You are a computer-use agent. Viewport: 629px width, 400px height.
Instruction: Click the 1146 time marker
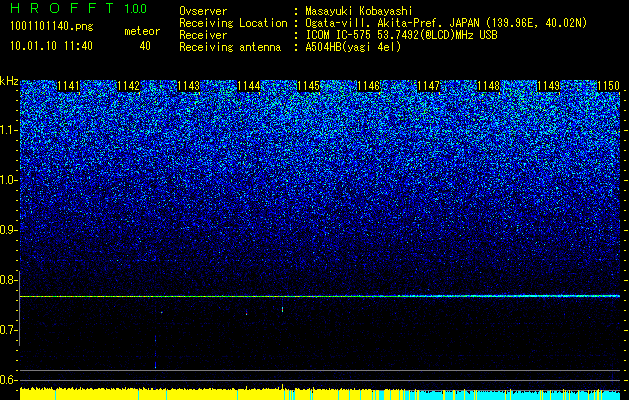tap(368, 86)
